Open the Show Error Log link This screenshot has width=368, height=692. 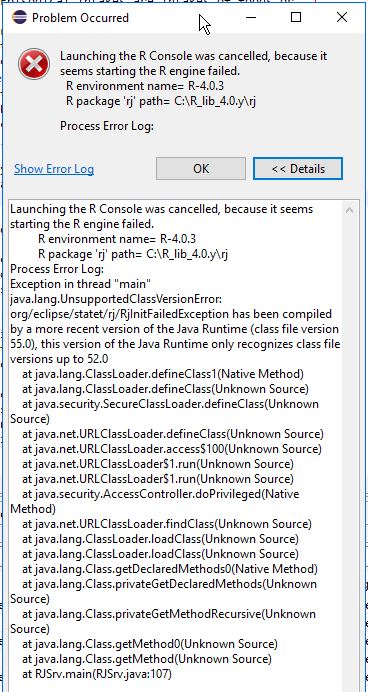tap(54, 169)
